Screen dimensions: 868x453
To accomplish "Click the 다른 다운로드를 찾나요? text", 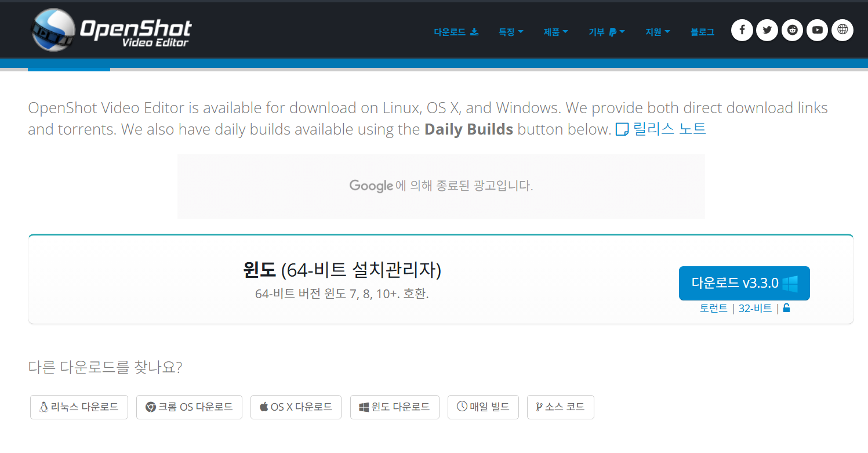I will click(x=106, y=368).
